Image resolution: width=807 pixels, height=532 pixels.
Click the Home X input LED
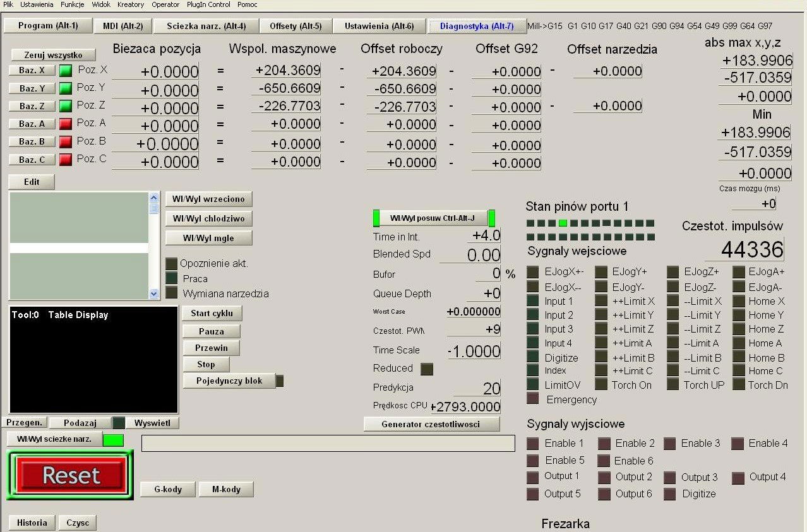tap(739, 301)
